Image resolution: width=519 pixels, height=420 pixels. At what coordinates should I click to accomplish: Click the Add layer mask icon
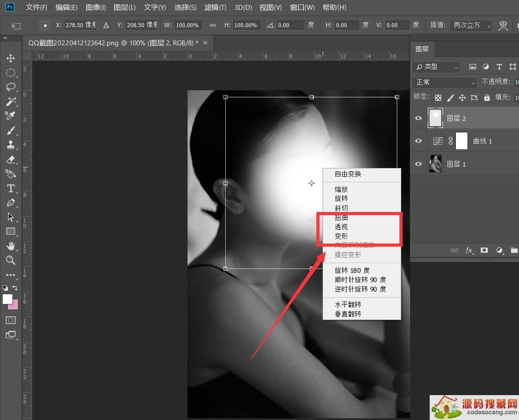[484, 250]
